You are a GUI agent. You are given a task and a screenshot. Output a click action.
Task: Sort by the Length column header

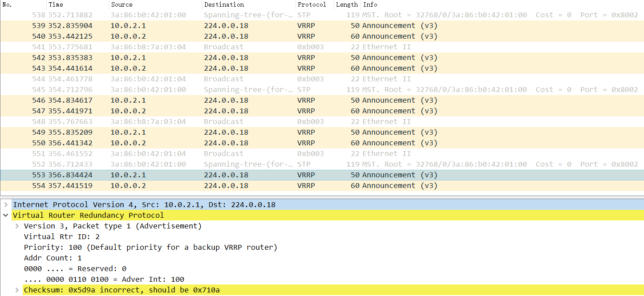[x=347, y=4]
